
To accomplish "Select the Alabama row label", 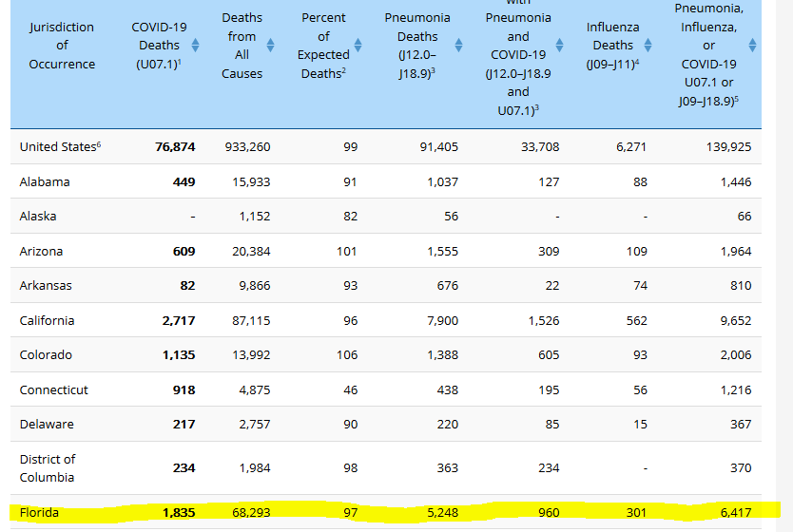I will (45, 181).
